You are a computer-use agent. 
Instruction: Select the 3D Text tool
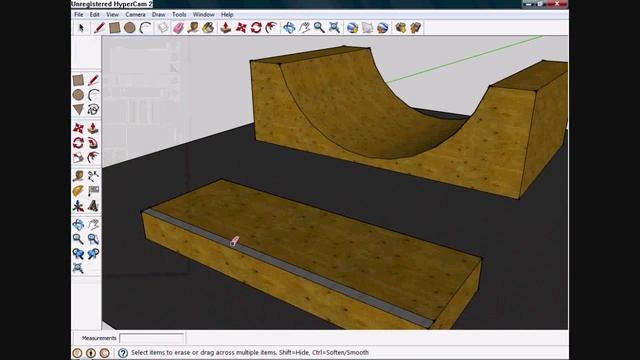coord(93,206)
